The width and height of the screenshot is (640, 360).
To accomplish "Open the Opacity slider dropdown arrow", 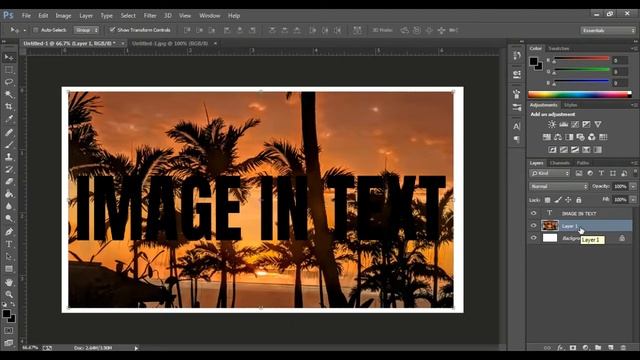I will (x=633, y=187).
